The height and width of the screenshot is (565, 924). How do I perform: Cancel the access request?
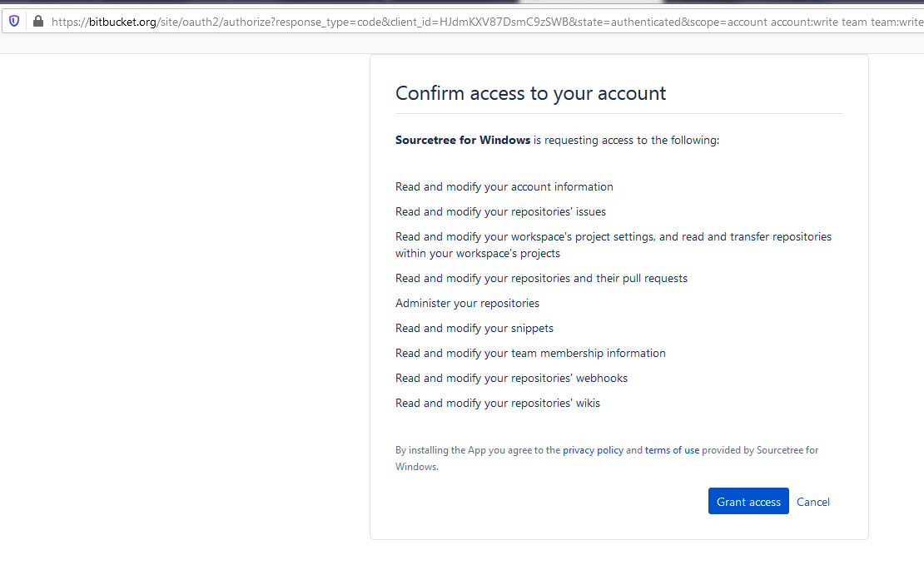[x=813, y=502]
